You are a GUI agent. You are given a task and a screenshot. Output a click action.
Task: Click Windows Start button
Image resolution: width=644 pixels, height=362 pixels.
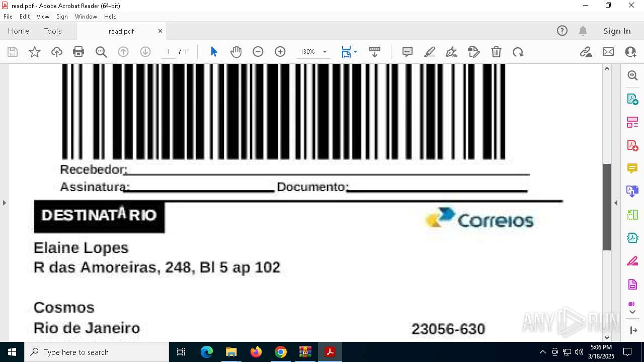12,352
